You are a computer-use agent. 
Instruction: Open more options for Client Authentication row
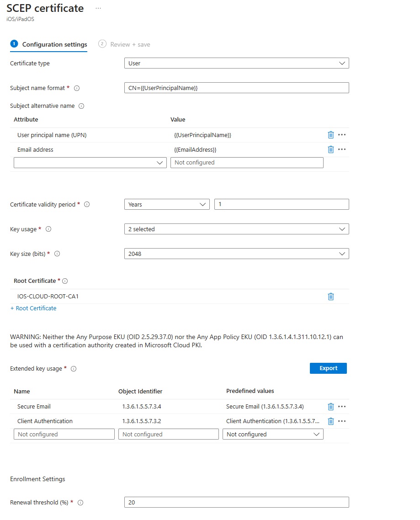pos(342,421)
